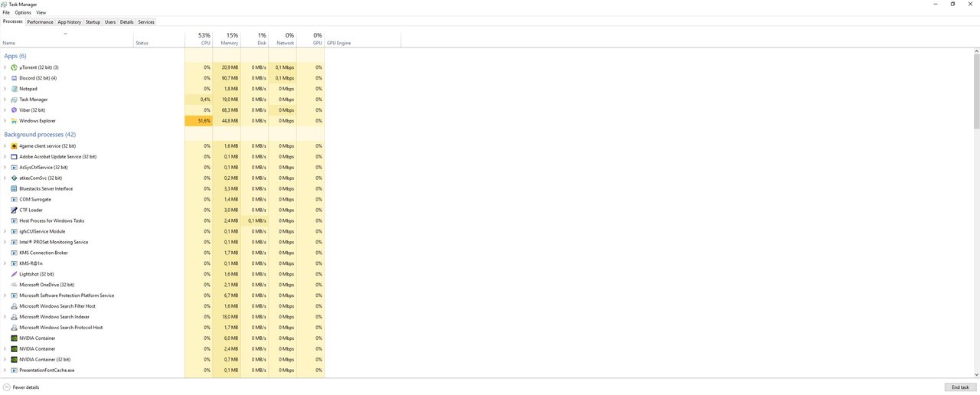This screenshot has height=395, width=980.
Task: Open the View menu
Action: point(41,12)
